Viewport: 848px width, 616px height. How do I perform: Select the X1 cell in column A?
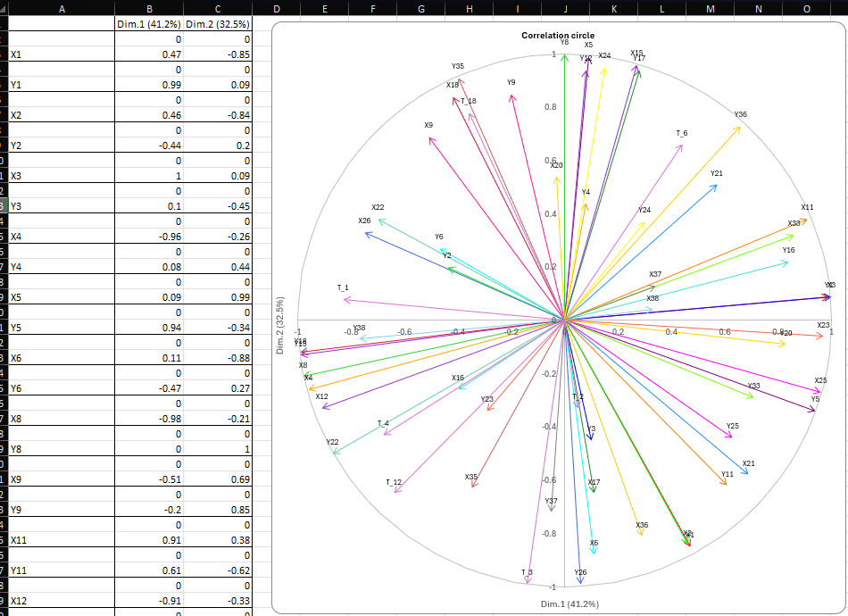[62, 54]
